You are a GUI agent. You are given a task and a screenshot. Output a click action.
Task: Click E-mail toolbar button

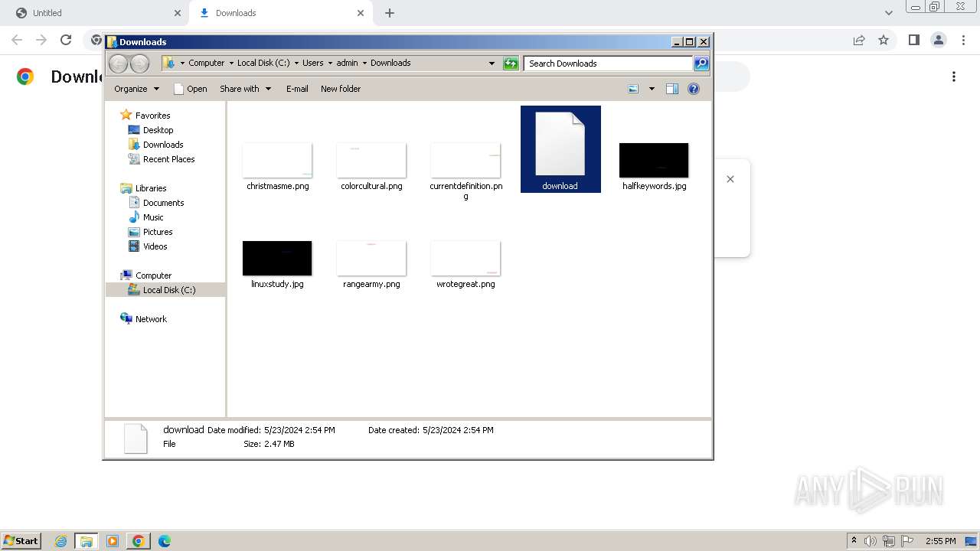coord(297,89)
